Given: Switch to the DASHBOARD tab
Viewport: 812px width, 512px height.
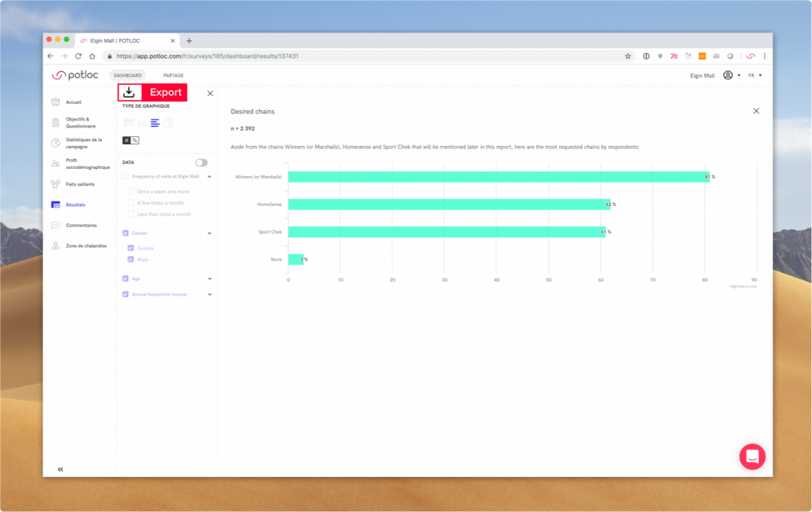Looking at the screenshot, I should (x=128, y=75).
